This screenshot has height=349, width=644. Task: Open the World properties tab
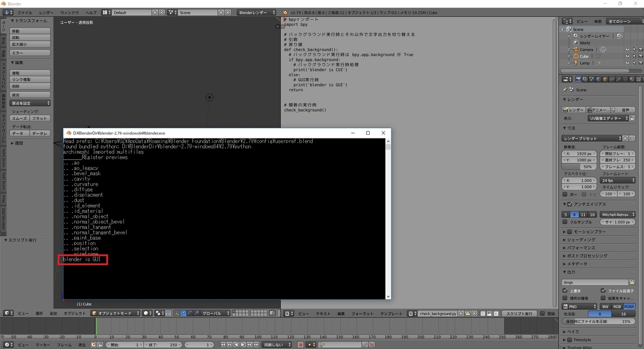(x=598, y=79)
